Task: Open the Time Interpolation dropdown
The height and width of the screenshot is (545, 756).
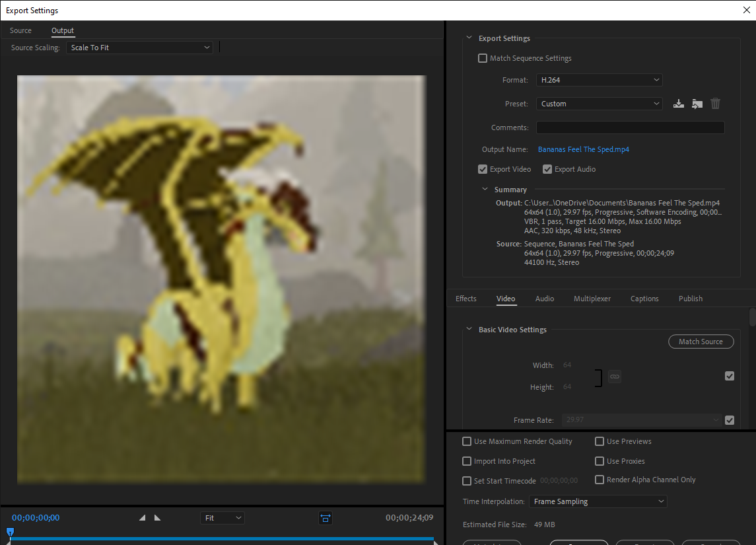Action: coord(597,501)
